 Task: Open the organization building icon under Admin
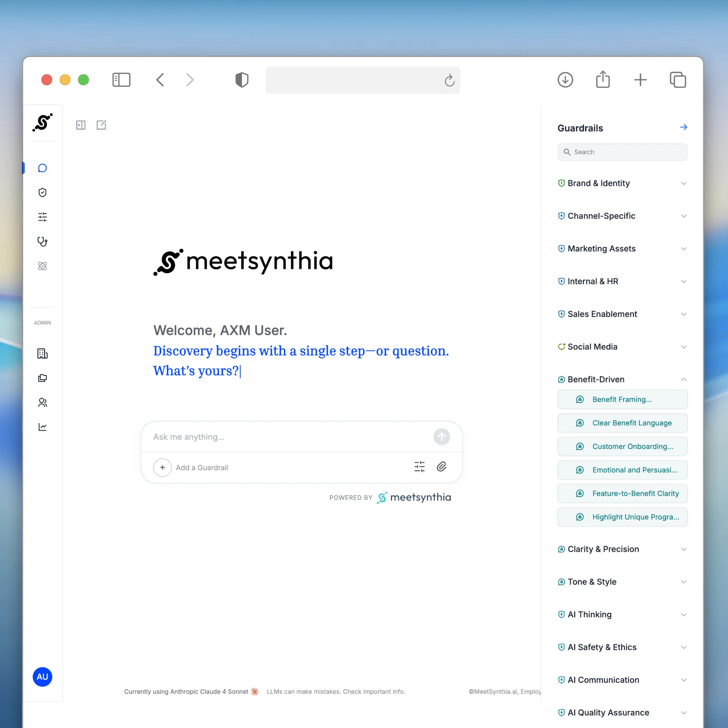pos(42,353)
